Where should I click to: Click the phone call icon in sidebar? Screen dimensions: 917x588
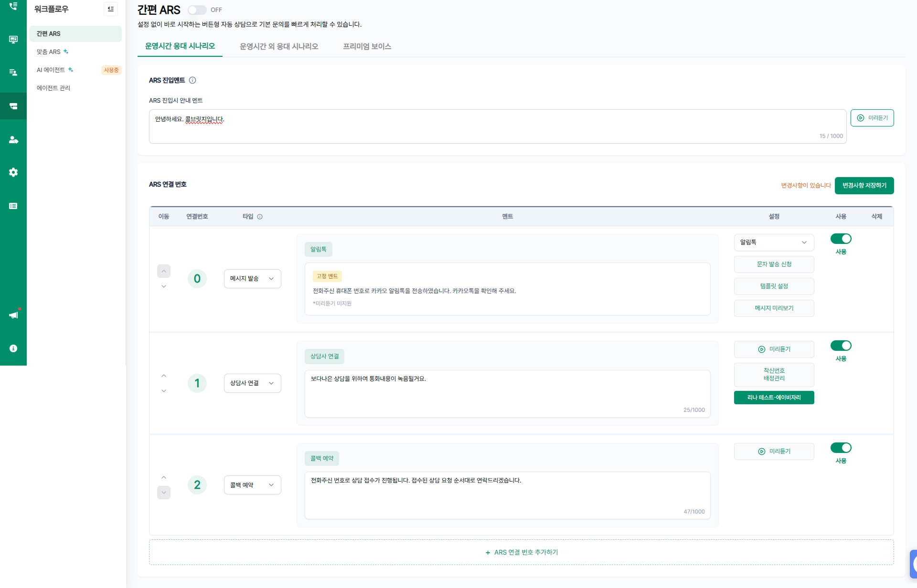[13, 6]
